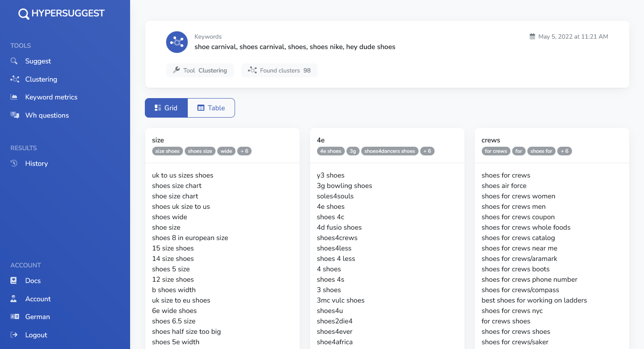This screenshot has height=349, width=644.
Task: Expand the + 6 tag in crews card
Action: point(565,151)
